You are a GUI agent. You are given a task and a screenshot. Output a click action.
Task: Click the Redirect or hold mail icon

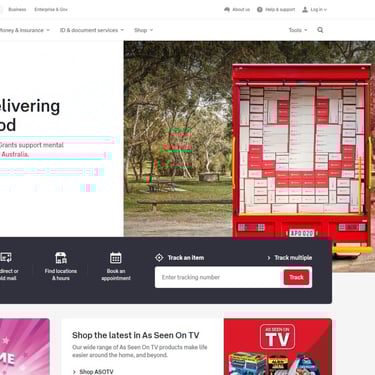pyautogui.click(x=6, y=257)
